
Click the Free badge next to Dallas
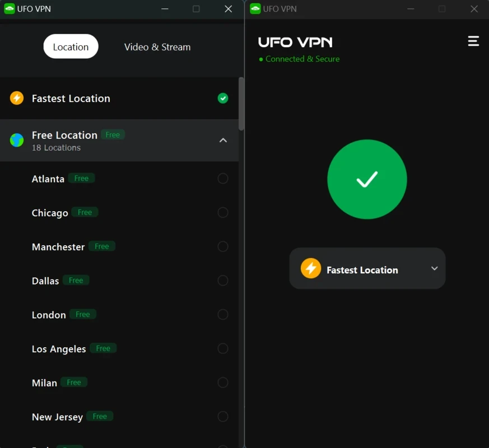tap(76, 280)
